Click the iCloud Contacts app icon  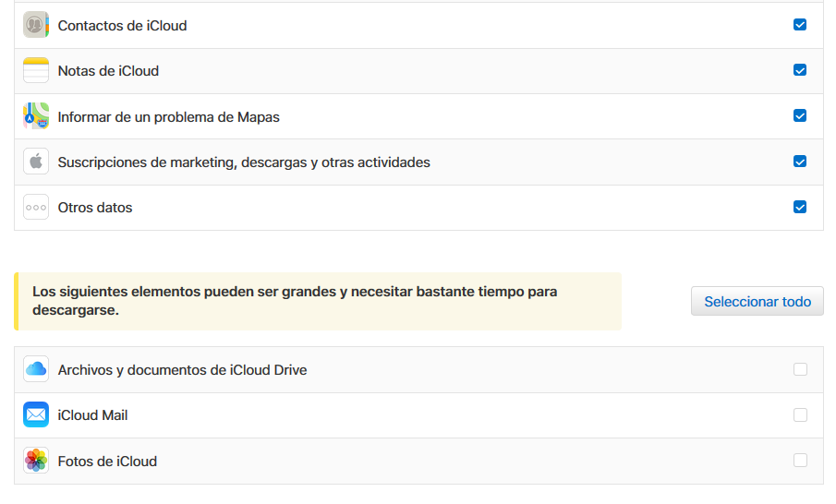pyautogui.click(x=36, y=25)
